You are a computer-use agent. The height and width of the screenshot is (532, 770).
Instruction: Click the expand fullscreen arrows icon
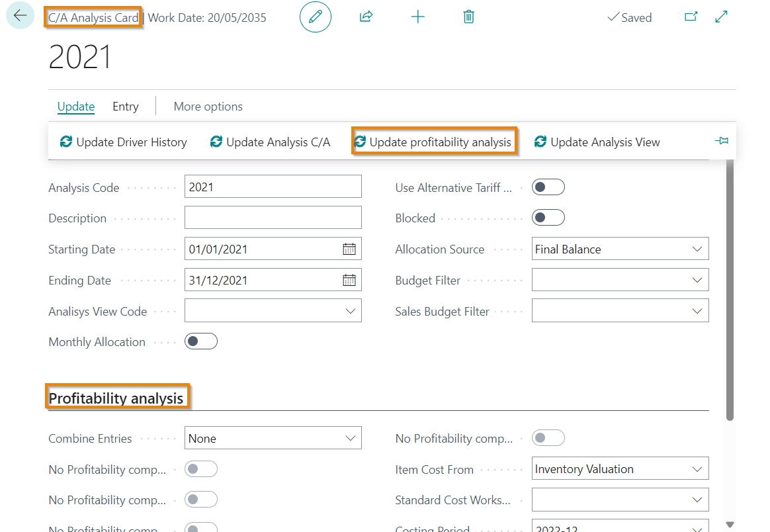click(722, 17)
